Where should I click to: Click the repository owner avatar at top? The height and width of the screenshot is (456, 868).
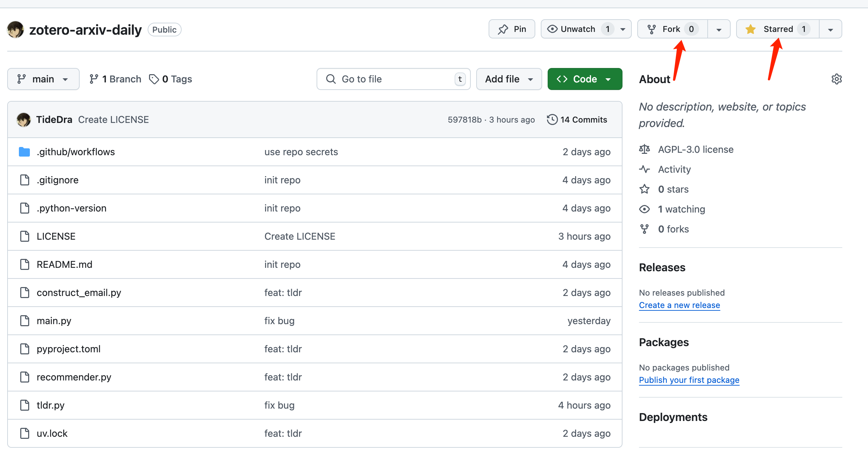pyautogui.click(x=15, y=30)
